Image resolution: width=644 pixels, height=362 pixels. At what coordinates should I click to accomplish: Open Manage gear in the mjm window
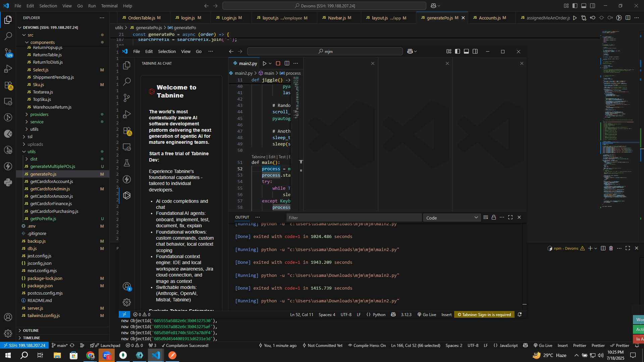click(127, 302)
